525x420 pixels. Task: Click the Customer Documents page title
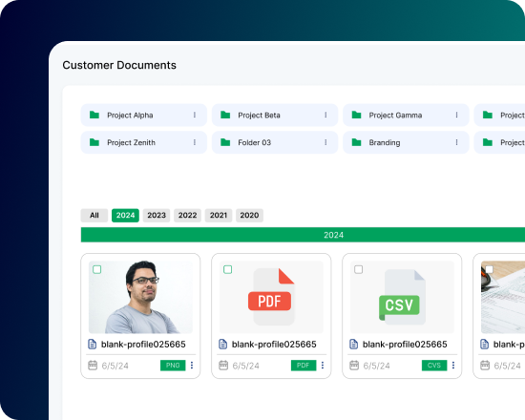pyautogui.click(x=119, y=65)
